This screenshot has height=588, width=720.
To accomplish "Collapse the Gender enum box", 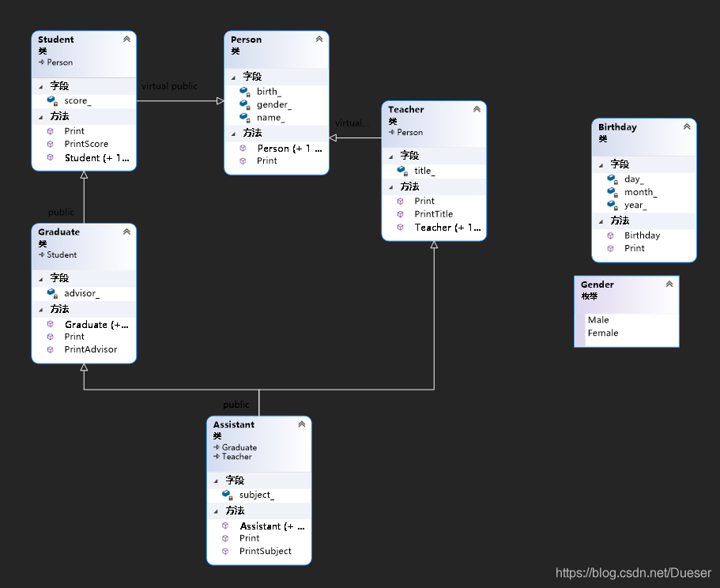I will [x=669, y=284].
